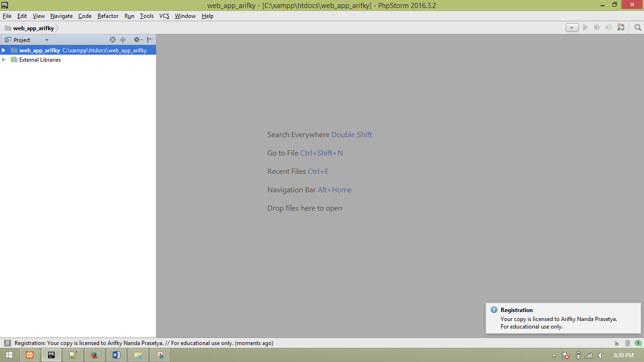
Task: Open XAMPP from the taskbar
Action: [x=30, y=355]
